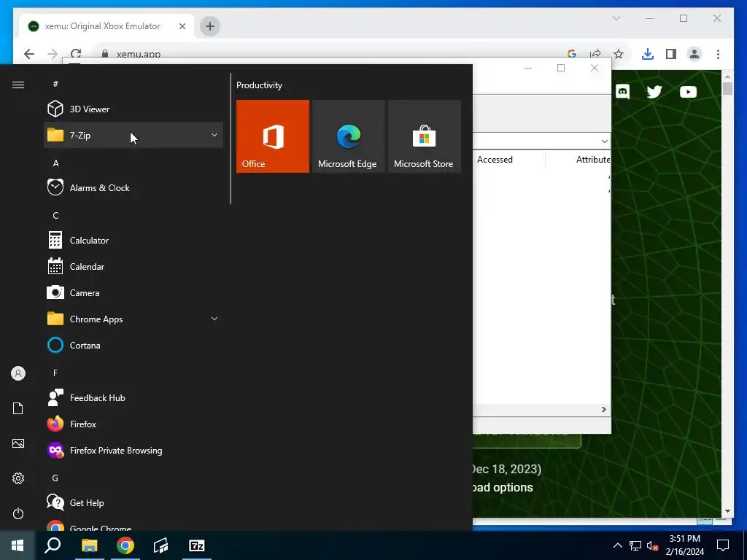The image size is (747, 560).
Task: Open taskbar Search
Action: (53, 545)
